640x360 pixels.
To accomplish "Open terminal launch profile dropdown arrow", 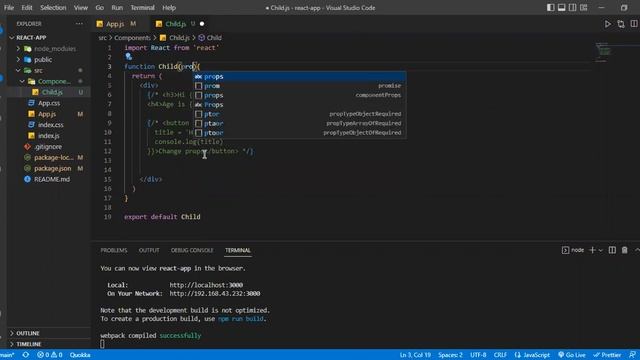I will click(600, 250).
